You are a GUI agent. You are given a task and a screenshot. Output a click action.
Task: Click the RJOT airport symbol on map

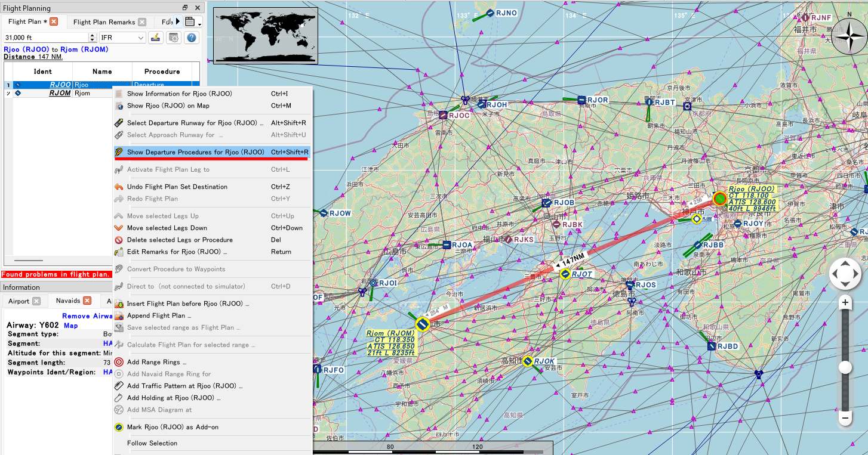pos(565,274)
